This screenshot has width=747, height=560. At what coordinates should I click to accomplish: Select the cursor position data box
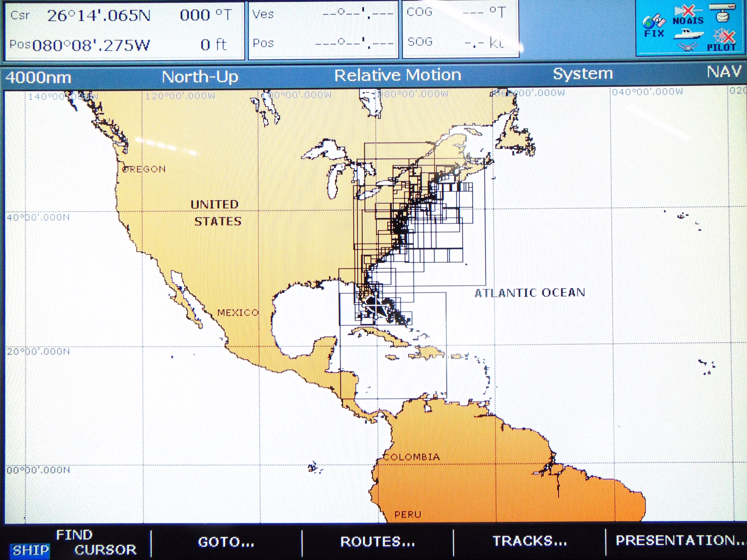(124, 30)
